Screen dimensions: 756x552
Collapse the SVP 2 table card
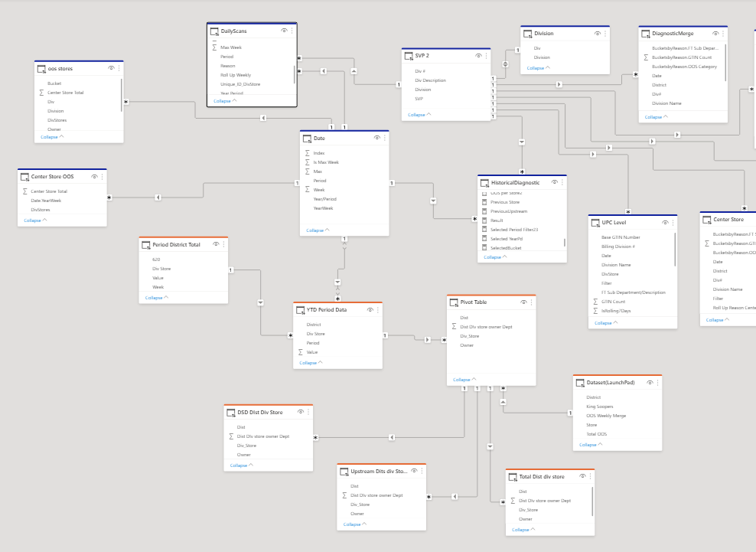point(419,115)
